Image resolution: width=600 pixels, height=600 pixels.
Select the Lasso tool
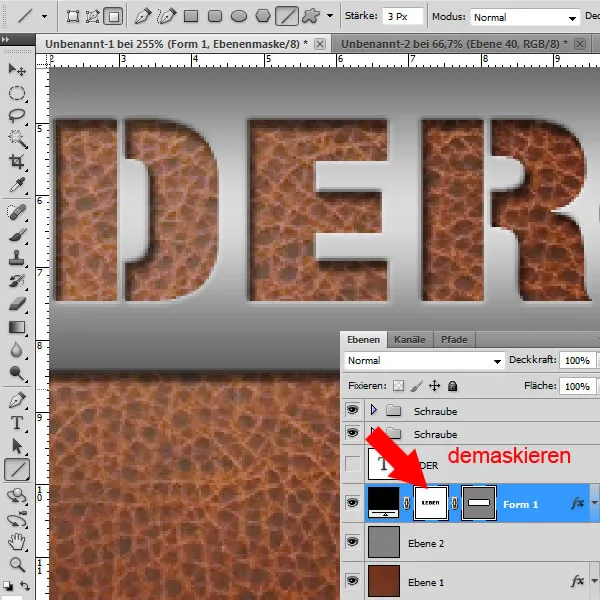17,116
